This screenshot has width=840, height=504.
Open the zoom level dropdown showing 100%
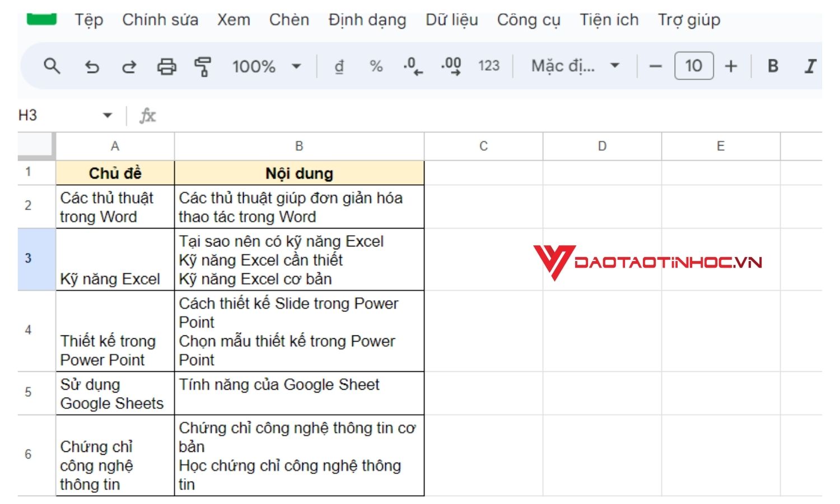tap(265, 66)
